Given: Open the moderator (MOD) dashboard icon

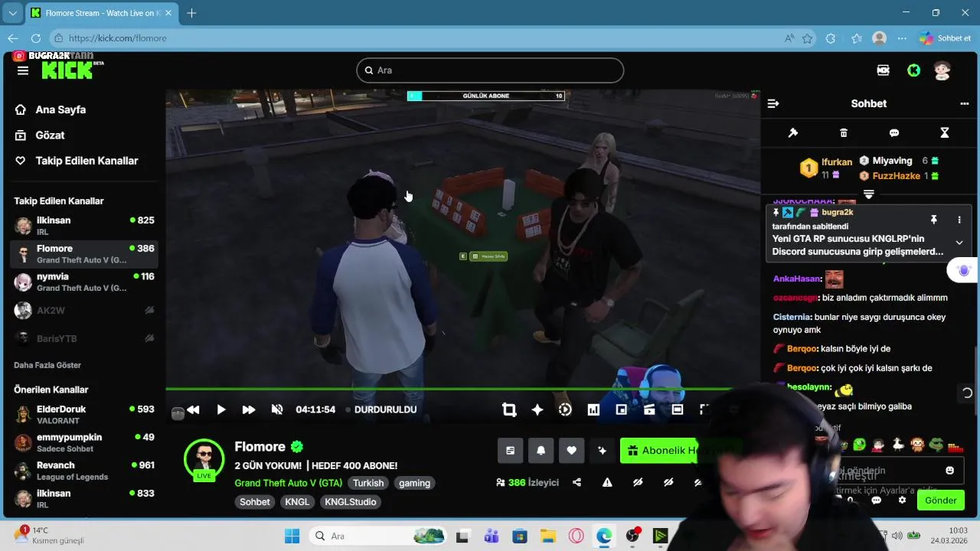Looking at the screenshot, I should coord(884,70).
